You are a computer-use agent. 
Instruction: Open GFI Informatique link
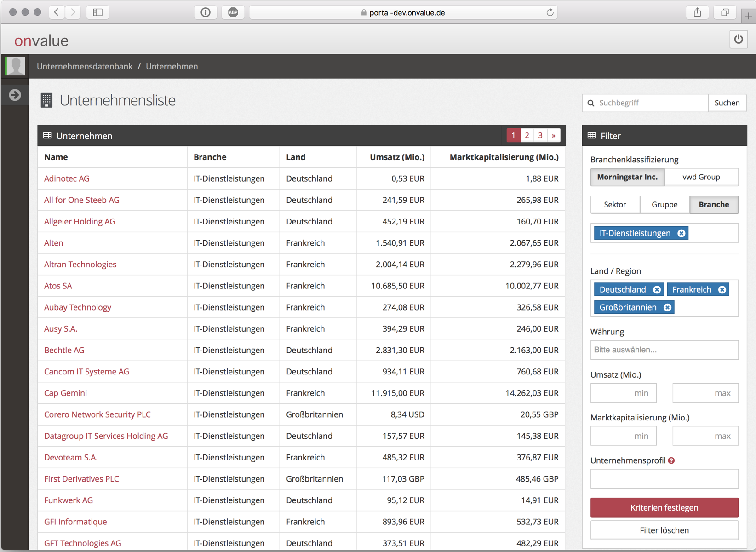75,522
